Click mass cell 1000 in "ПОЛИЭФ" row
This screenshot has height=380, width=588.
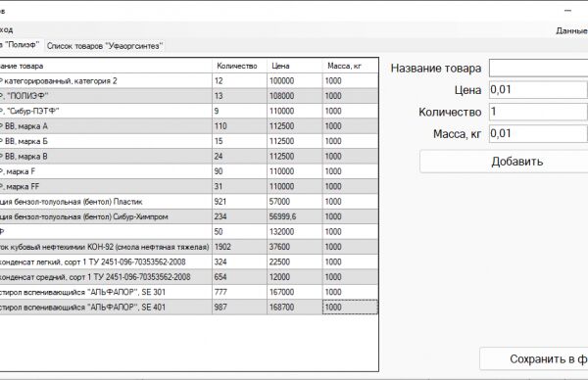pos(350,96)
